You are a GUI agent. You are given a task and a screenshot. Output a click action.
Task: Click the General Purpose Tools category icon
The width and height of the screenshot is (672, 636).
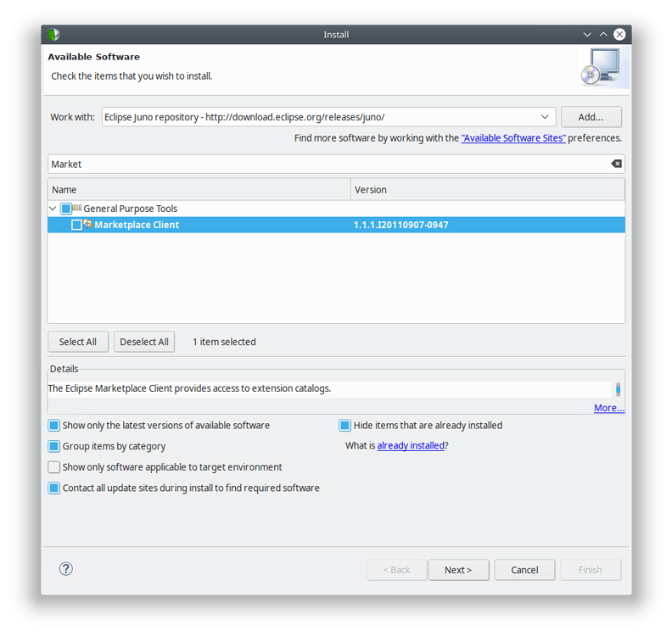pyautogui.click(x=76, y=208)
